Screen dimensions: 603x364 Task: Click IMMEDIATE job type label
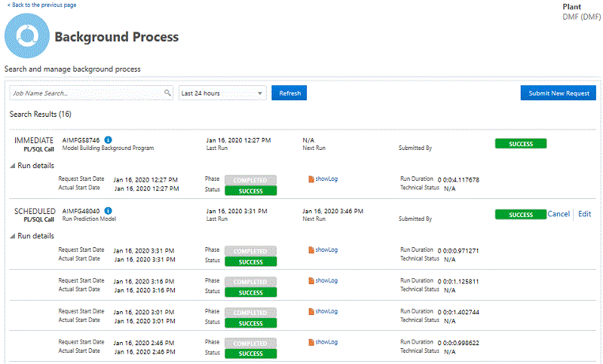(34, 140)
